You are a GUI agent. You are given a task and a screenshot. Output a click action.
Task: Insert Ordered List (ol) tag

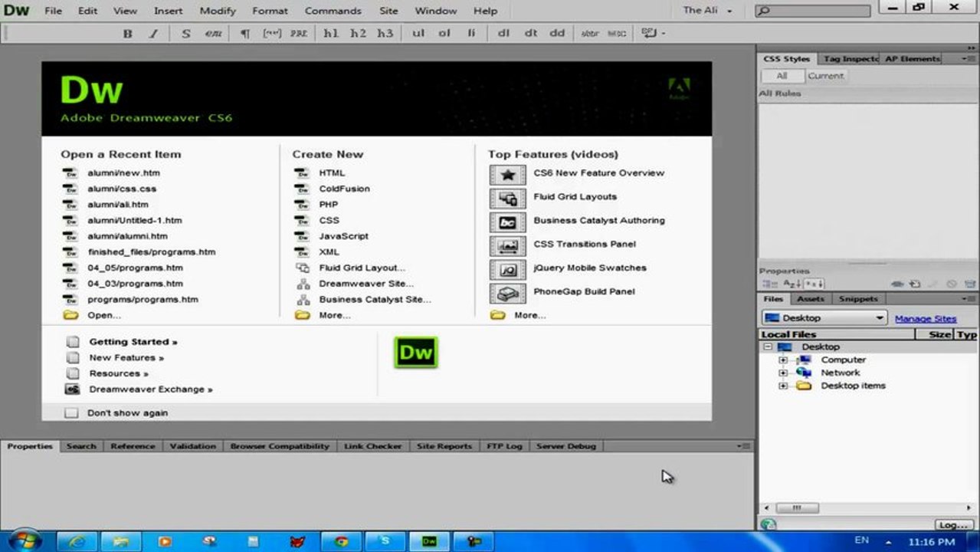click(x=444, y=34)
